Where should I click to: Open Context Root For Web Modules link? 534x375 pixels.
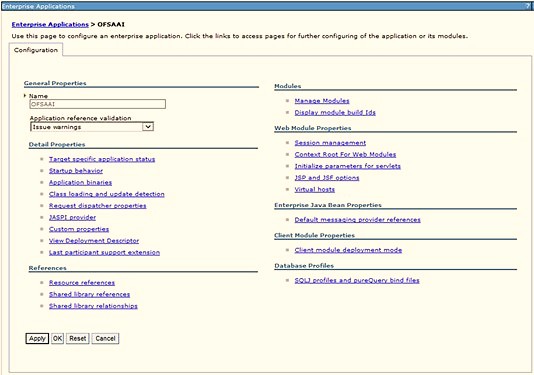click(345, 154)
